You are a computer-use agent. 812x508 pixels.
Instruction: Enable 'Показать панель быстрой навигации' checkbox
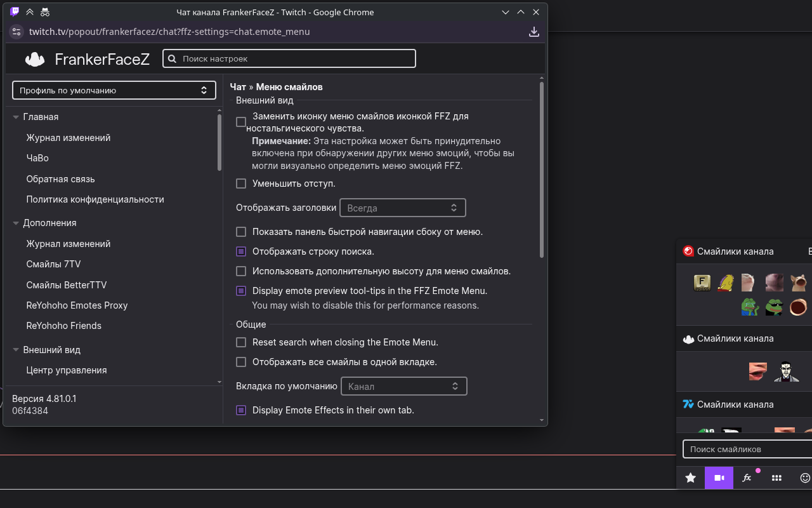click(241, 232)
